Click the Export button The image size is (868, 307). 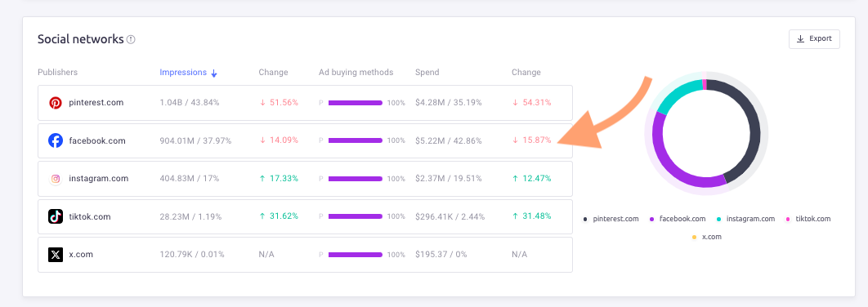(x=814, y=39)
